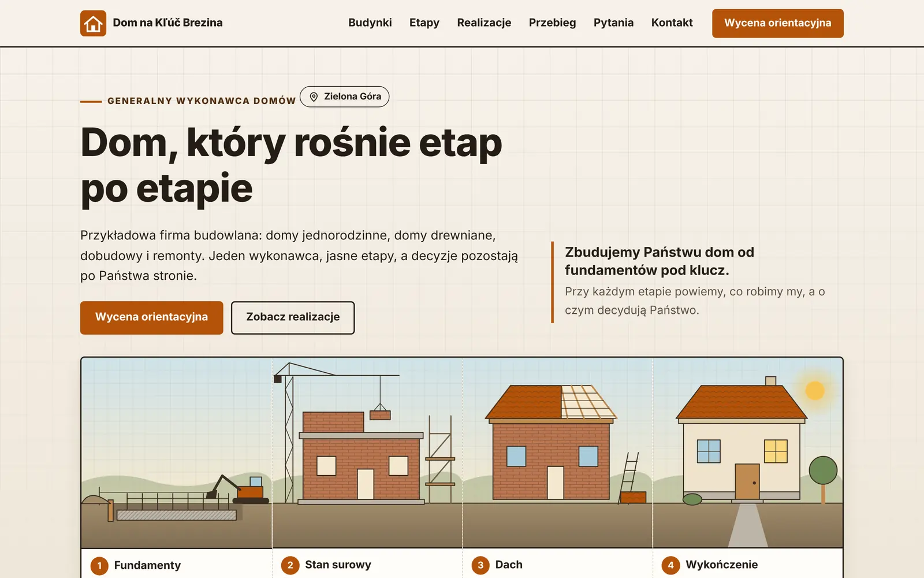This screenshot has width=924, height=578.
Task: Jump to the Przebieg section
Action: tap(552, 23)
